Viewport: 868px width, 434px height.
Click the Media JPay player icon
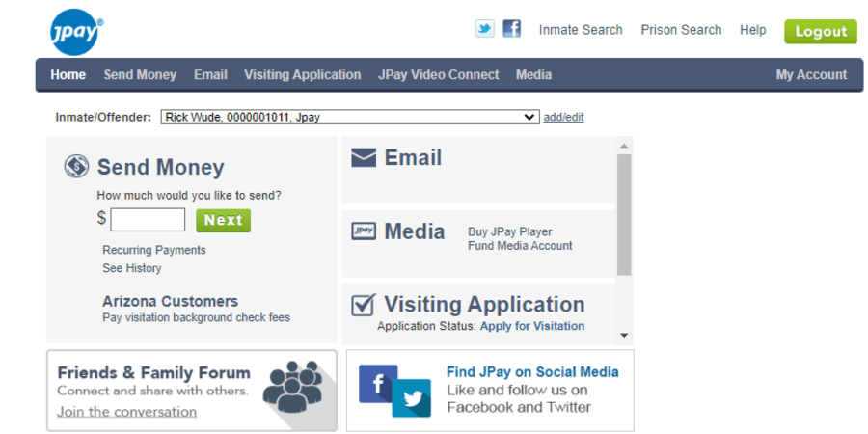364,231
